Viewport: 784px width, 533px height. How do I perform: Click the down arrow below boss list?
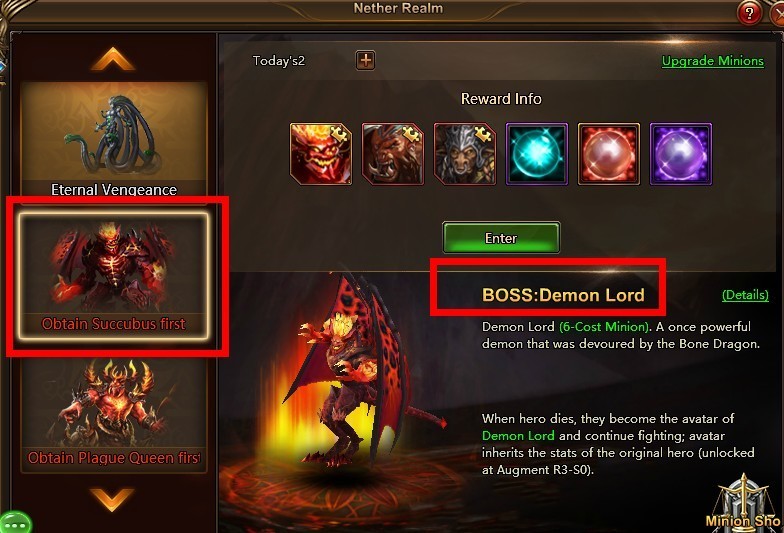112,500
